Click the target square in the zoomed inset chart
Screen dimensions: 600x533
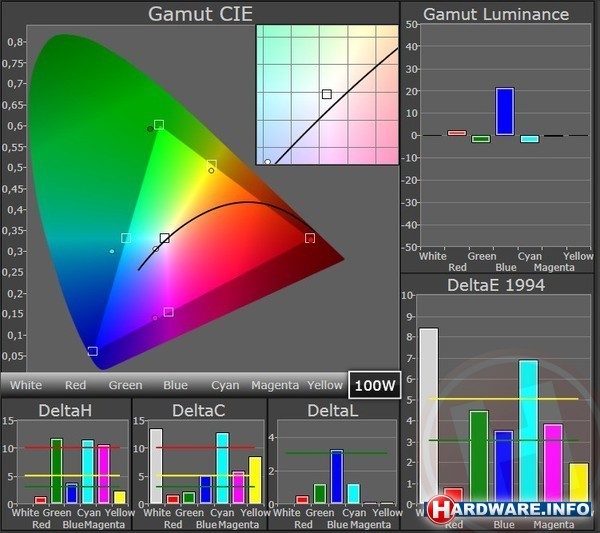pyautogui.click(x=326, y=94)
